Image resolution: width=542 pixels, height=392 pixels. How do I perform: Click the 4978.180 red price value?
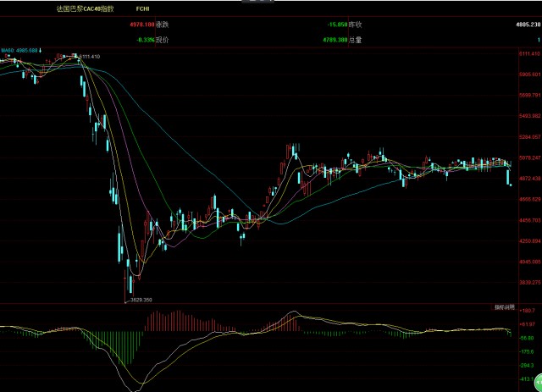click(142, 25)
